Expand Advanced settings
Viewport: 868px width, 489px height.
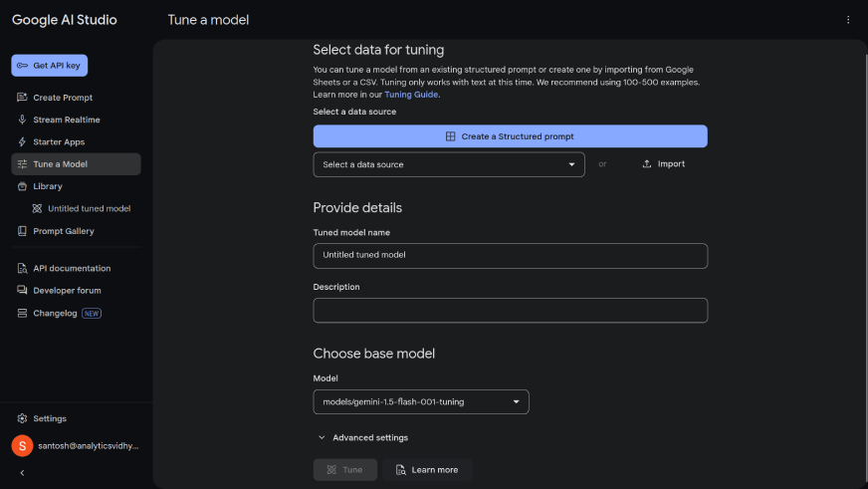(363, 437)
